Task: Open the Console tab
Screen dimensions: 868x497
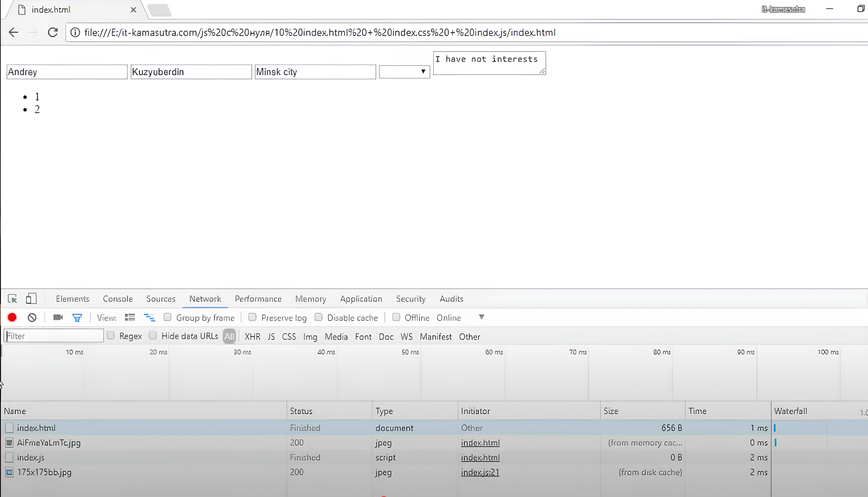Action: coord(118,299)
